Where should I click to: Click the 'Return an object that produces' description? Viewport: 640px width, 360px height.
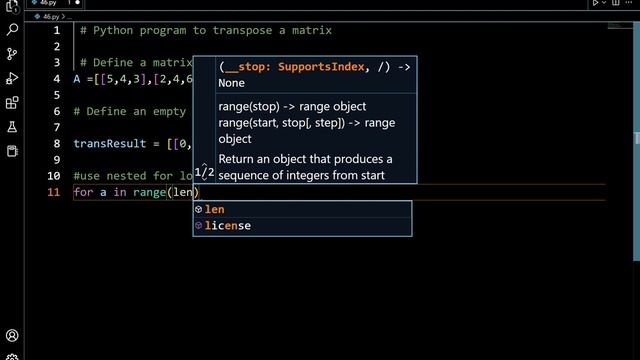click(305, 159)
